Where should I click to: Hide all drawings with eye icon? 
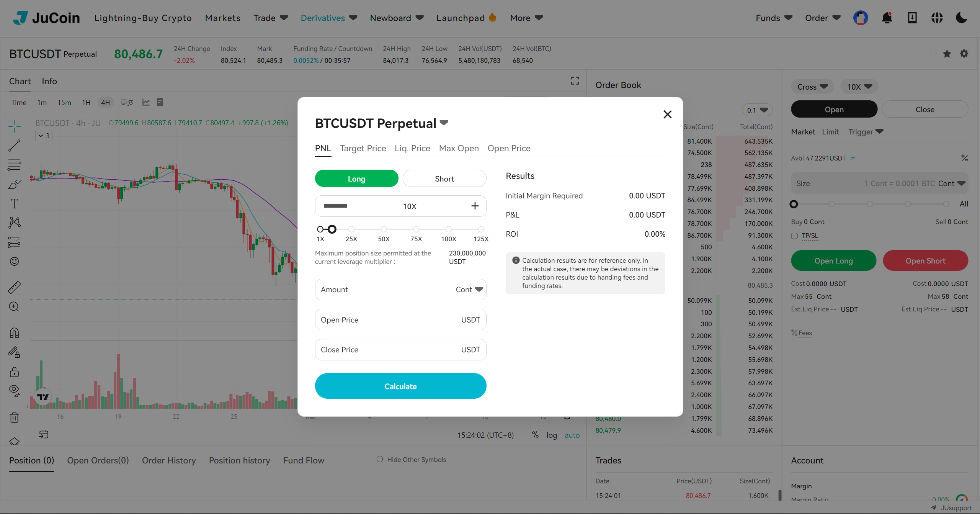tap(15, 391)
